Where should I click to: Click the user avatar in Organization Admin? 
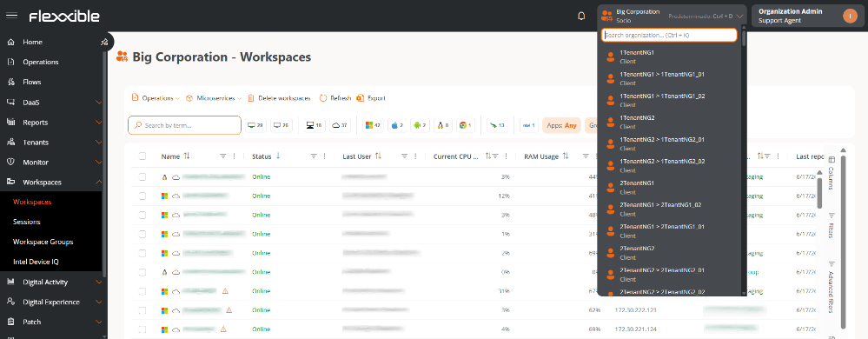(x=850, y=16)
